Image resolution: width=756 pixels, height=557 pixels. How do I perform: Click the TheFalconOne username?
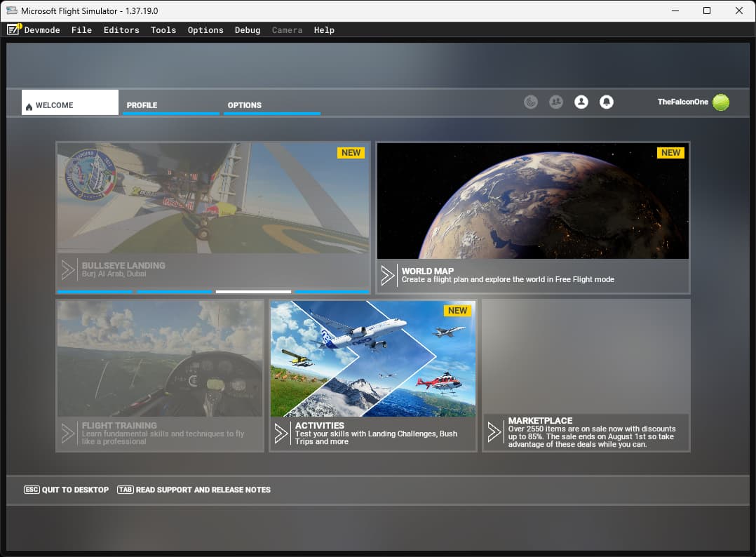pos(683,102)
